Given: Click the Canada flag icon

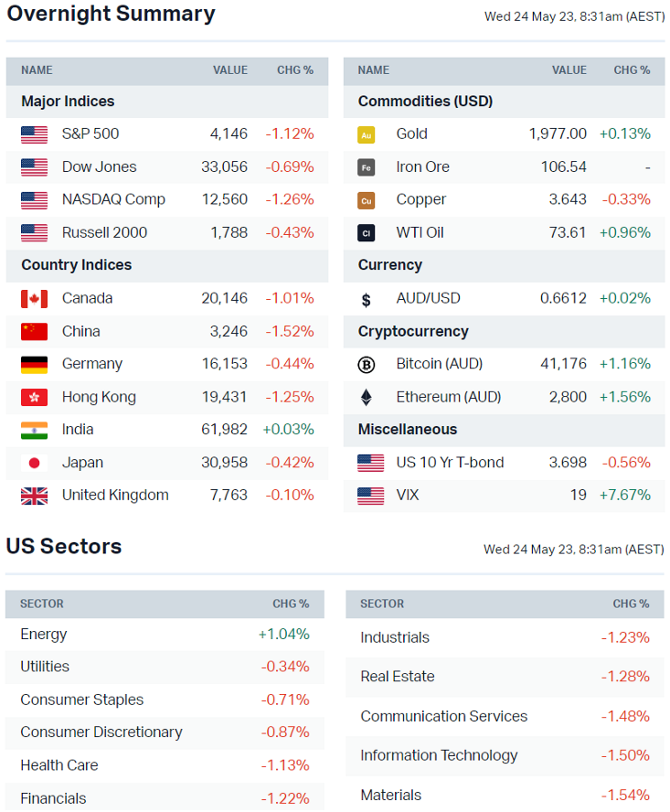Looking at the screenshot, I should [x=34, y=298].
